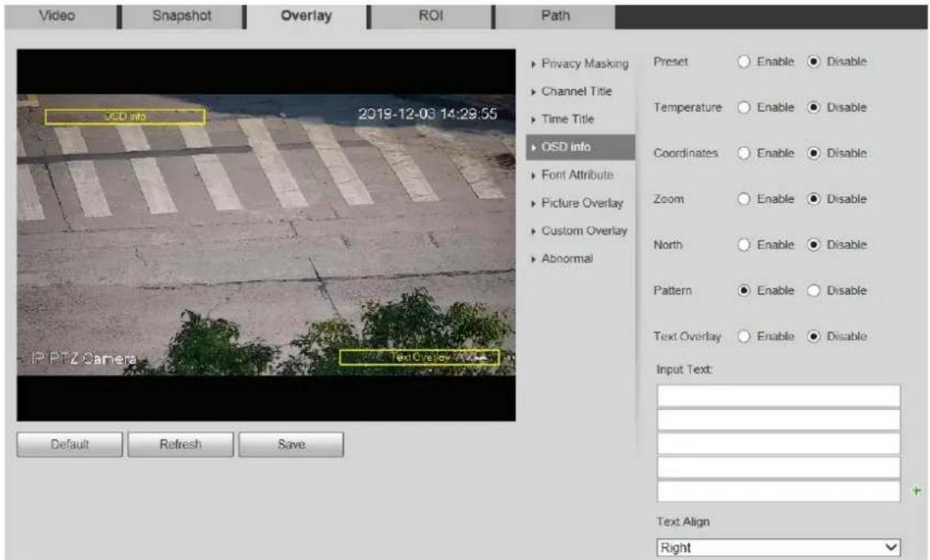The height and width of the screenshot is (560, 930).
Task: Open Privacy Masking settings
Action: [x=580, y=64]
